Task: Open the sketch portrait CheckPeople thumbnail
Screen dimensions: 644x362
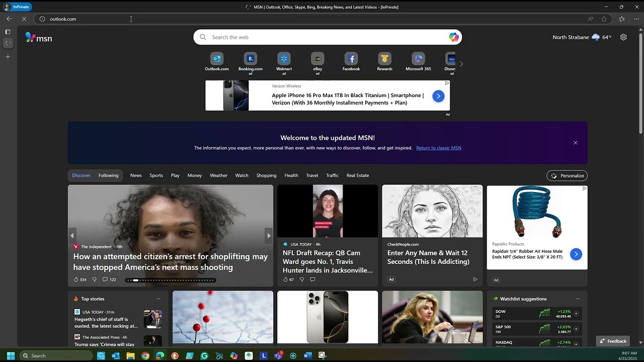Action: (432, 211)
